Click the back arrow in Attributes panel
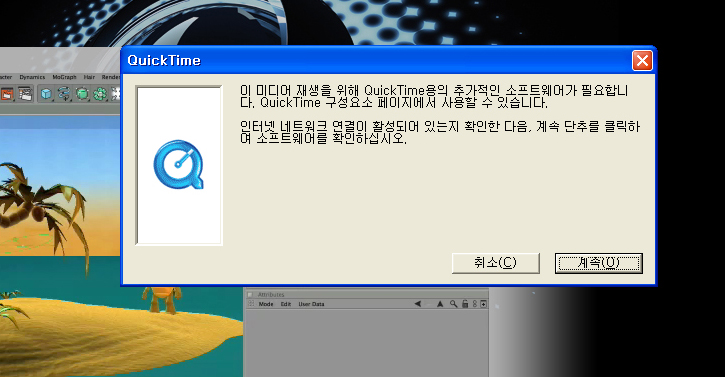Viewport: 725px width, 377px height. 418,304
